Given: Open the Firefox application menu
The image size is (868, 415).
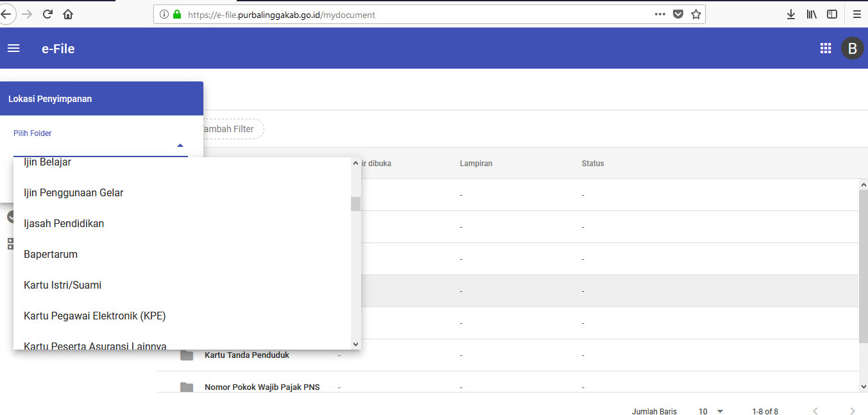Looking at the screenshot, I should (x=857, y=14).
